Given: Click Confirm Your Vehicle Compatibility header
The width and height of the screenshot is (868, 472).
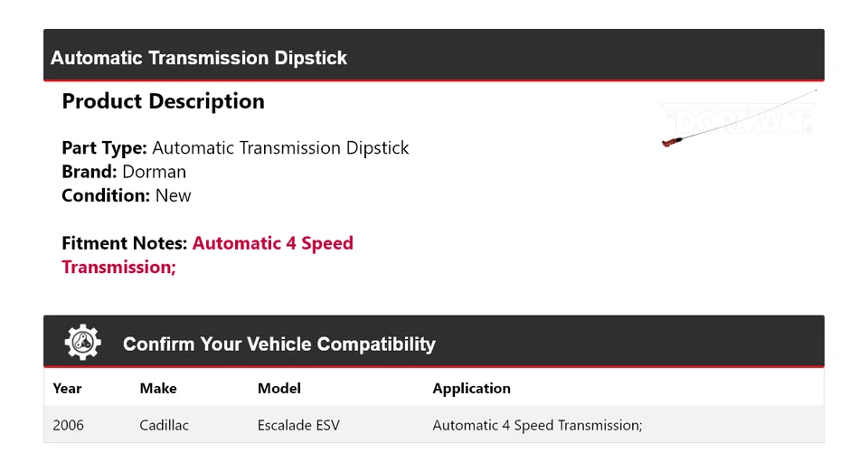Looking at the screenshot, I should (x=279, y=344).
